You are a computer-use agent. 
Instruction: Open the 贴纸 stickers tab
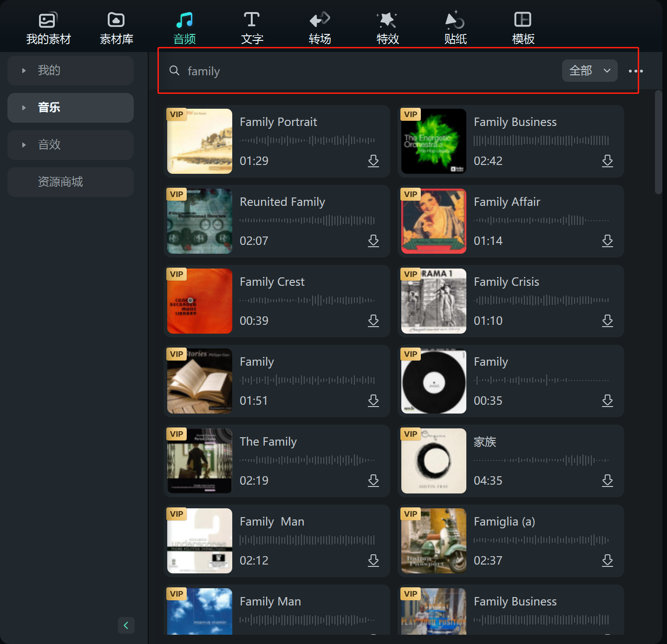(x=455, y=28)
